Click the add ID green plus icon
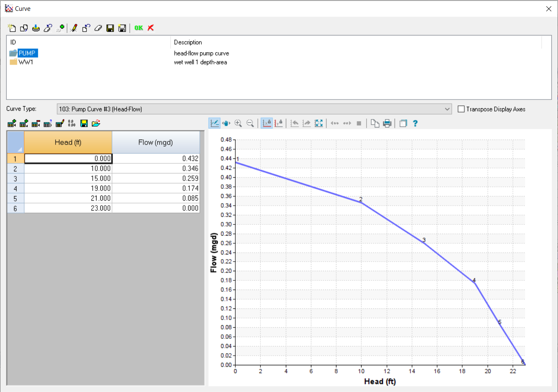Viewport: 558px width, 392px height. coord(60,28)
